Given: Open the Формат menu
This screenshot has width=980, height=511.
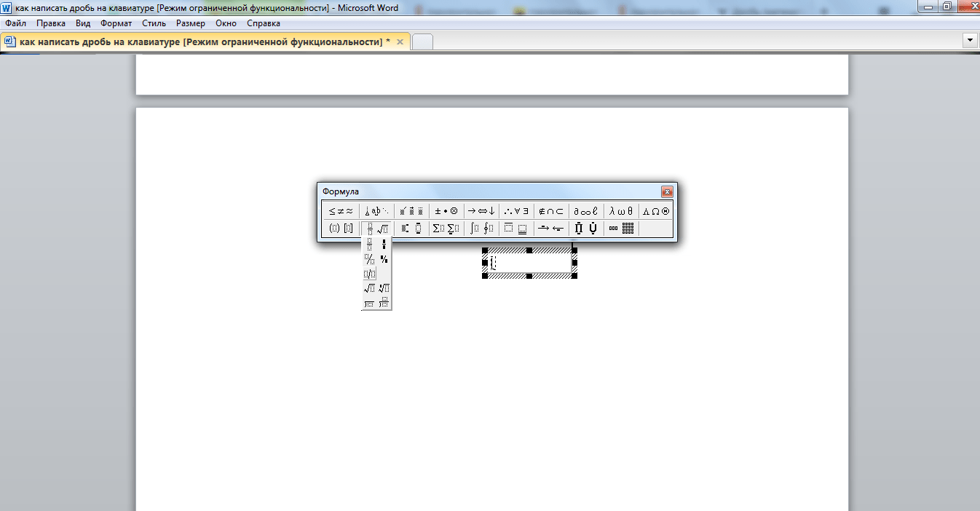Looking at the screenshot, I should pos(116,23).
